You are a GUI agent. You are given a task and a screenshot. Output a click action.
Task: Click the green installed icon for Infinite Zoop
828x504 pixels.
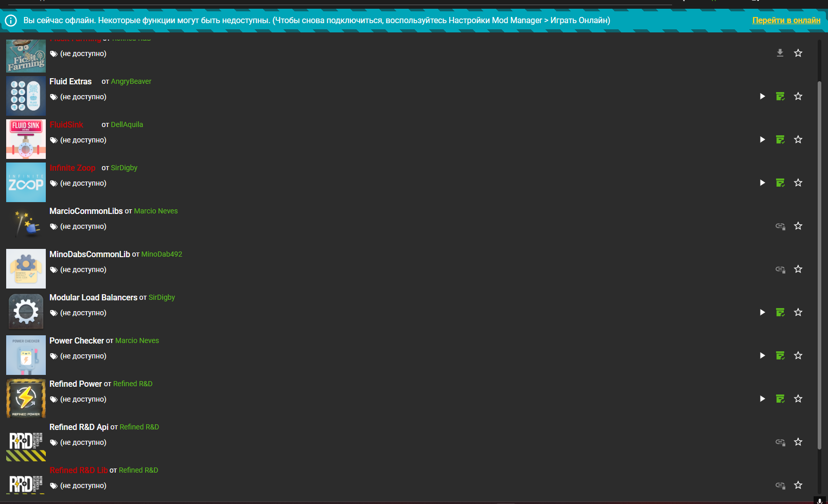(x=780, y=183)
